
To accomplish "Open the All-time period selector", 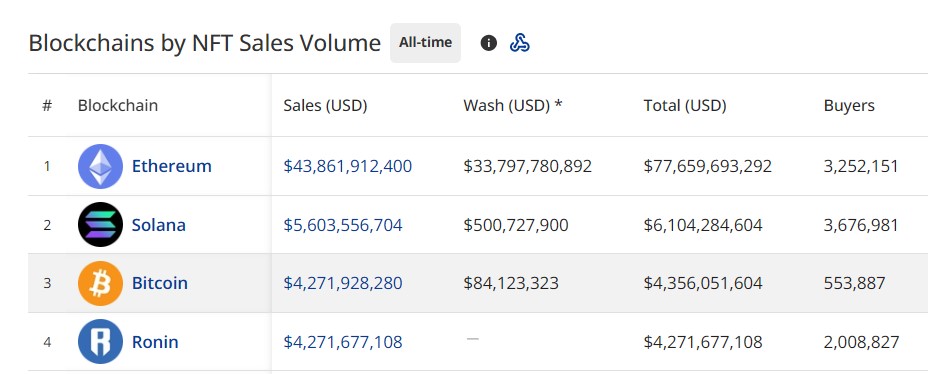I will click(x=425, y=43).
